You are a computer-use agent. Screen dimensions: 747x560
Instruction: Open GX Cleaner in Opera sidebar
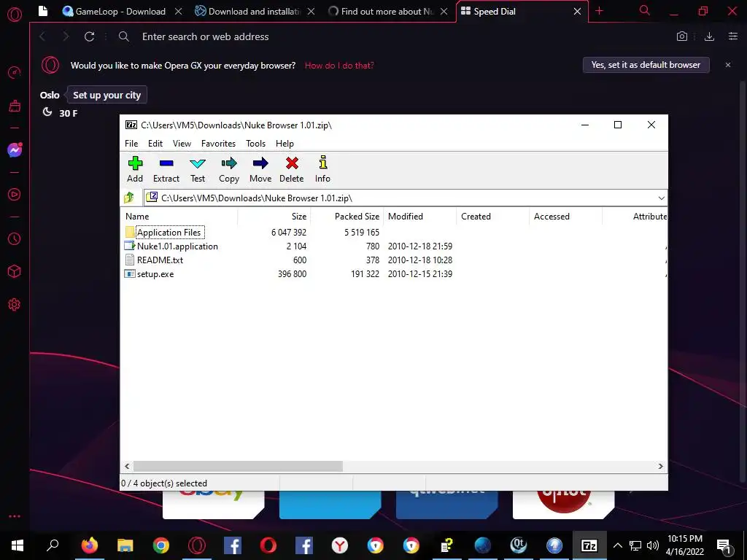(15, 106)
